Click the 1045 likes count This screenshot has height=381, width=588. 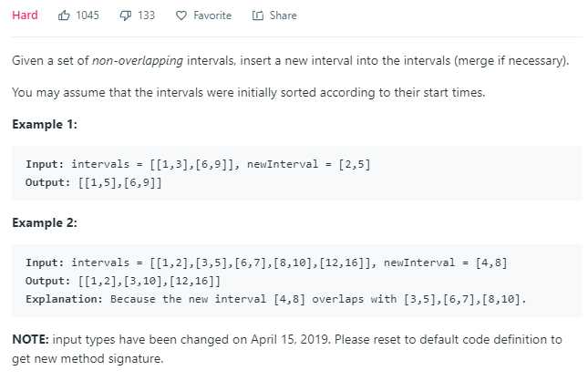click(x=88, y=15)
